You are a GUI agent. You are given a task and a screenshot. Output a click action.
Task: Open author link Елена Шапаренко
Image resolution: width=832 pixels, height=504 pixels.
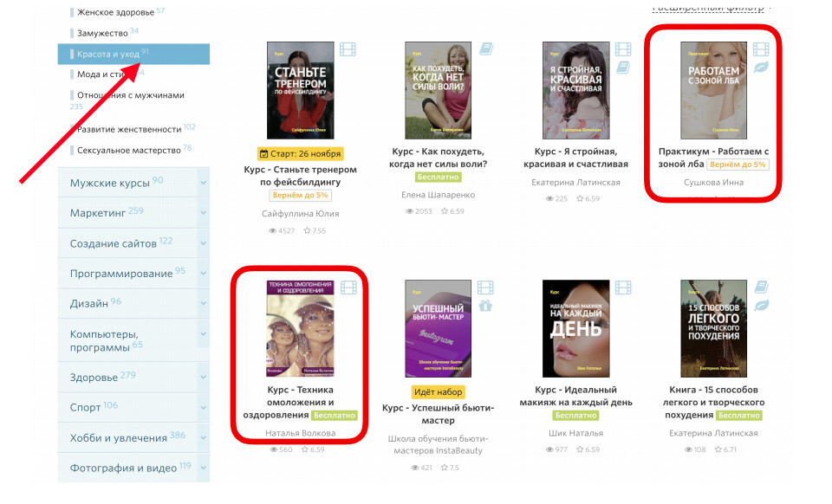click(x=439, y=195)
